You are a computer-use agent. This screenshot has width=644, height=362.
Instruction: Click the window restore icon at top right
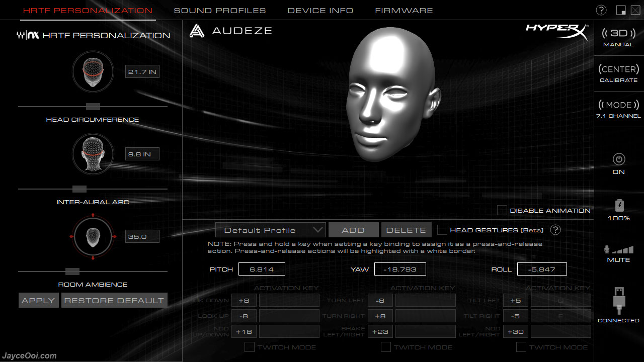(x=620, y=10)
